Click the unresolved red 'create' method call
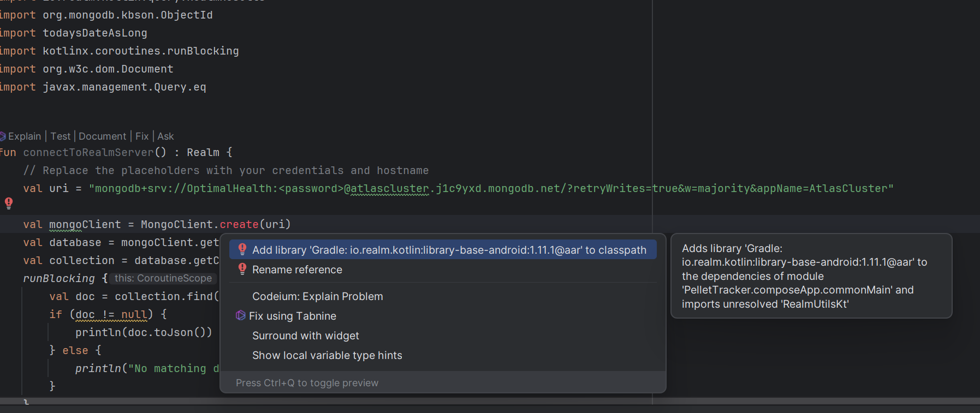This screenshot has width=980, height=413. point(239,224)
